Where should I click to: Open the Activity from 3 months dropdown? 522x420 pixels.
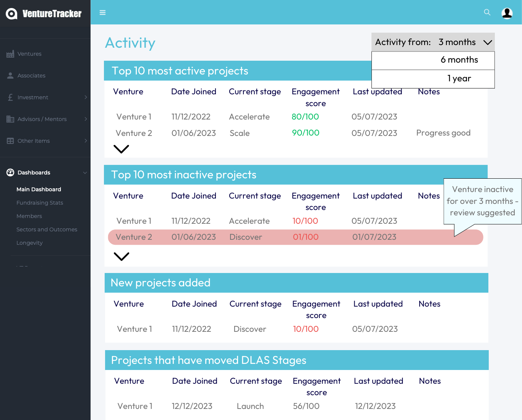click(x=433, y=42)
